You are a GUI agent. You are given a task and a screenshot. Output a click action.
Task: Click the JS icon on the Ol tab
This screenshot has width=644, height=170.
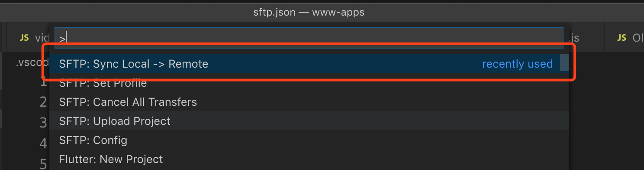(622, 38)
